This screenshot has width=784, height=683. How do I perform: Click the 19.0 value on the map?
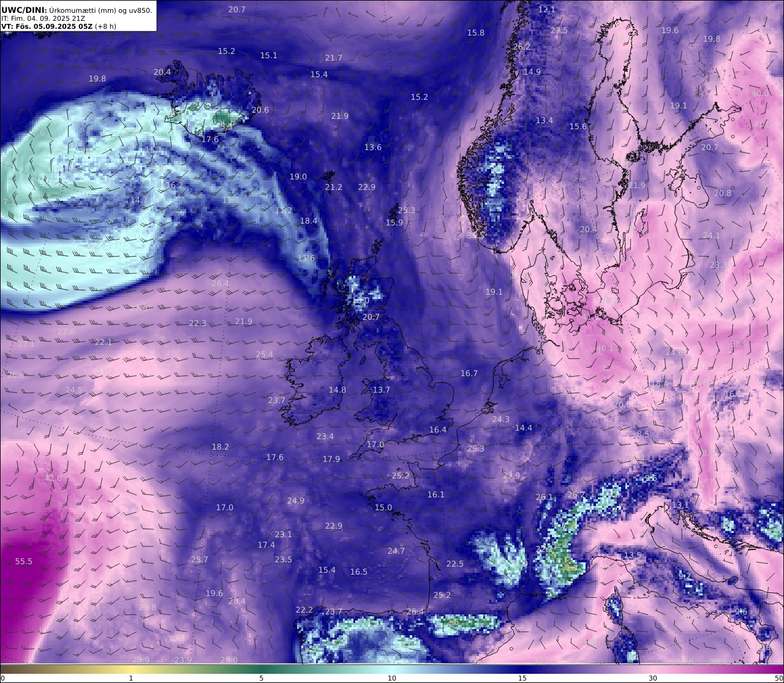click(x=298, y=176)
